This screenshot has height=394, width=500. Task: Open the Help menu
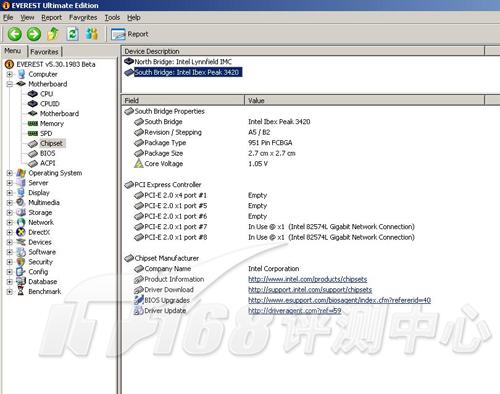[x=134, y=17]
